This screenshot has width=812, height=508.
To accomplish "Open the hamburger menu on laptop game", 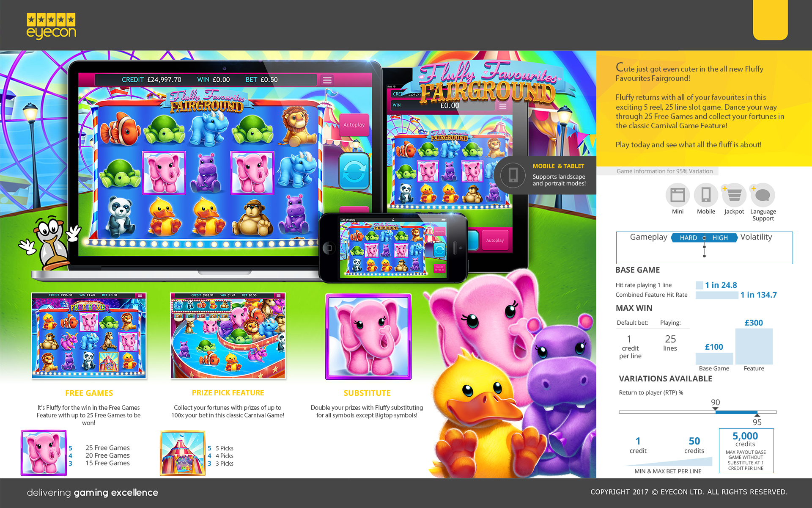I will click(327, 80).
